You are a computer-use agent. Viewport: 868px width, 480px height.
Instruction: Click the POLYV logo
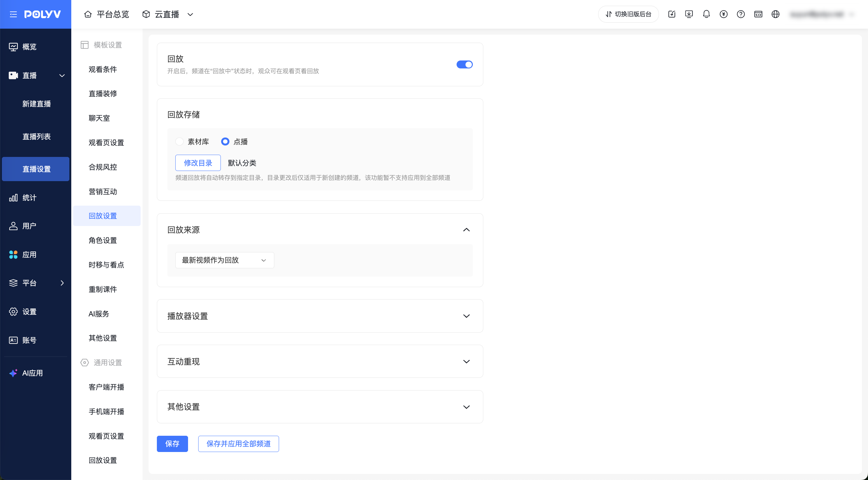[x=42, y=14]
